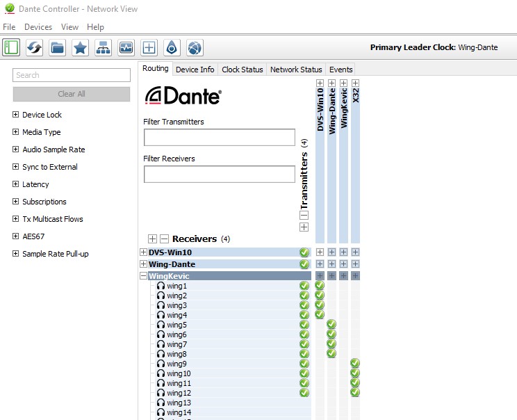Image resolution: width=517 pixels, height=420 pixels.
Task: Toggle the filter pane toolbar icon
Action: [11, 47]
